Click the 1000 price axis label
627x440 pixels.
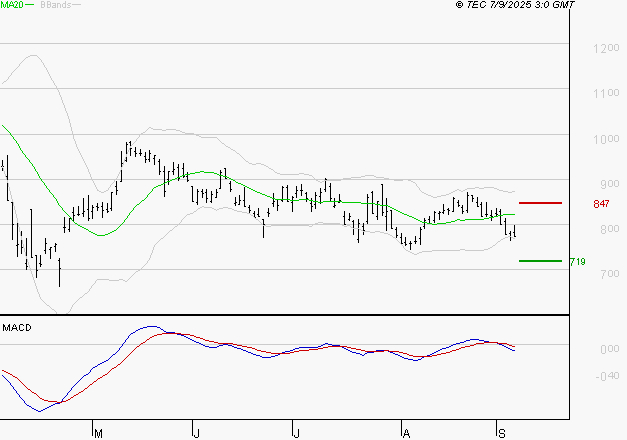(606, 139)
